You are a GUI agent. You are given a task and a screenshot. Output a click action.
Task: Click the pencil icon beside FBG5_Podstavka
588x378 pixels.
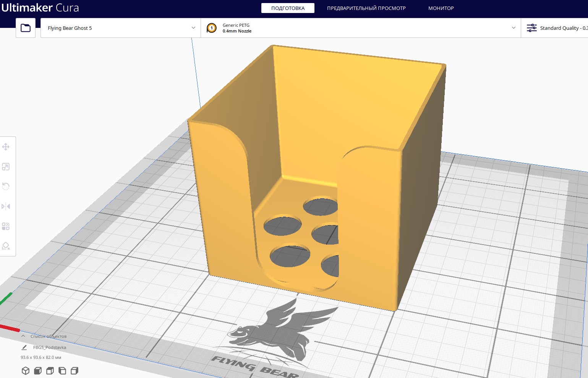point(24,347)
